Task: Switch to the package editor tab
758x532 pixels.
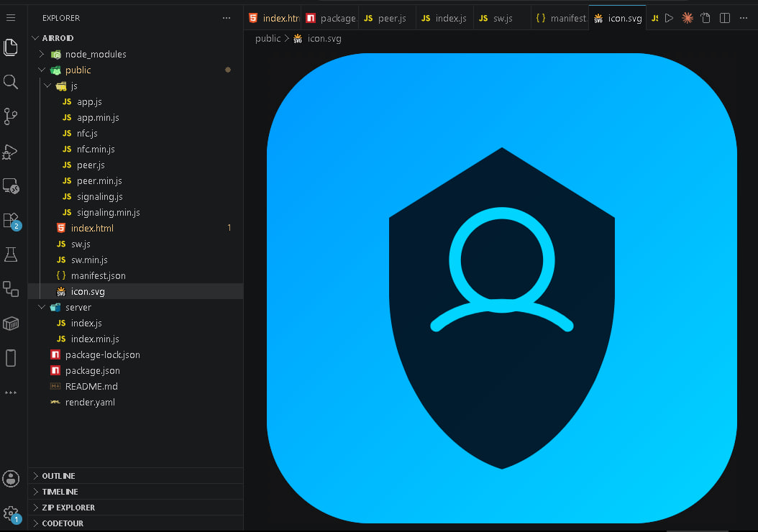Action: 330,19
